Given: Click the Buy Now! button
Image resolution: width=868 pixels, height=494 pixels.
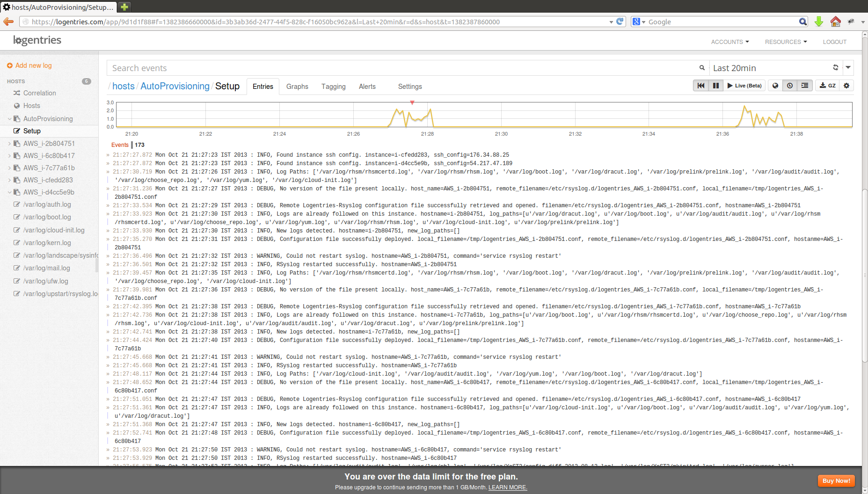Looking at the screenshot, I should (x=836, y=481).
